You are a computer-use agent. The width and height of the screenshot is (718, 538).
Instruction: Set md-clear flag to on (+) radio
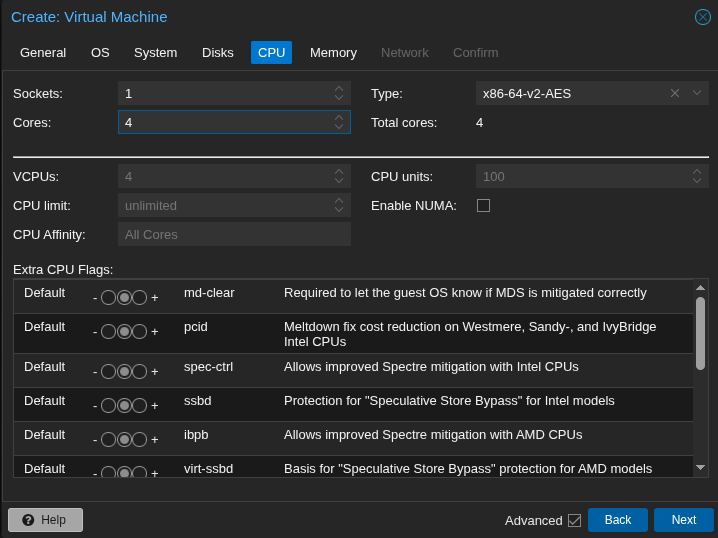point(140,297)
